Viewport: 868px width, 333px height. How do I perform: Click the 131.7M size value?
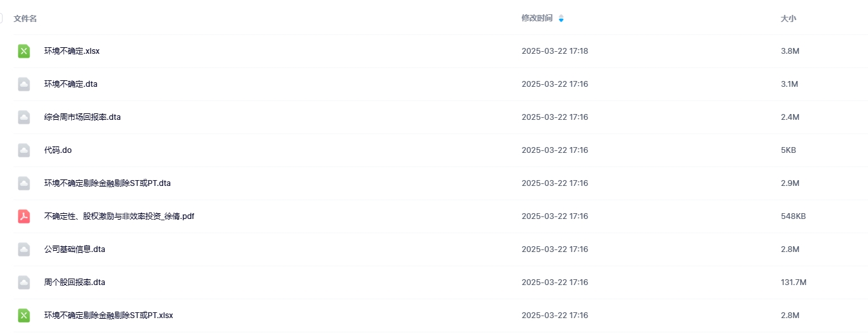click(x=794, y=282)
